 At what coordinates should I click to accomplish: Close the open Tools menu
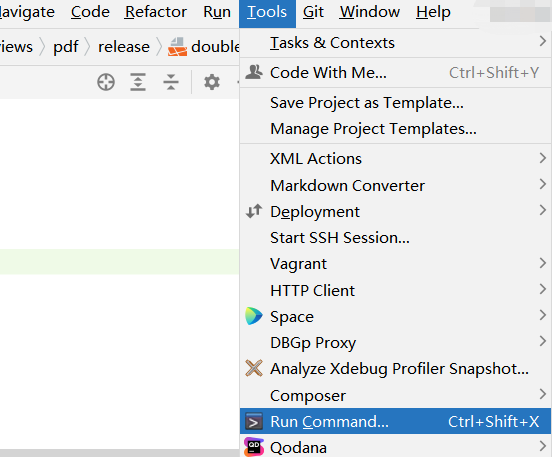(x=267, y=13)
